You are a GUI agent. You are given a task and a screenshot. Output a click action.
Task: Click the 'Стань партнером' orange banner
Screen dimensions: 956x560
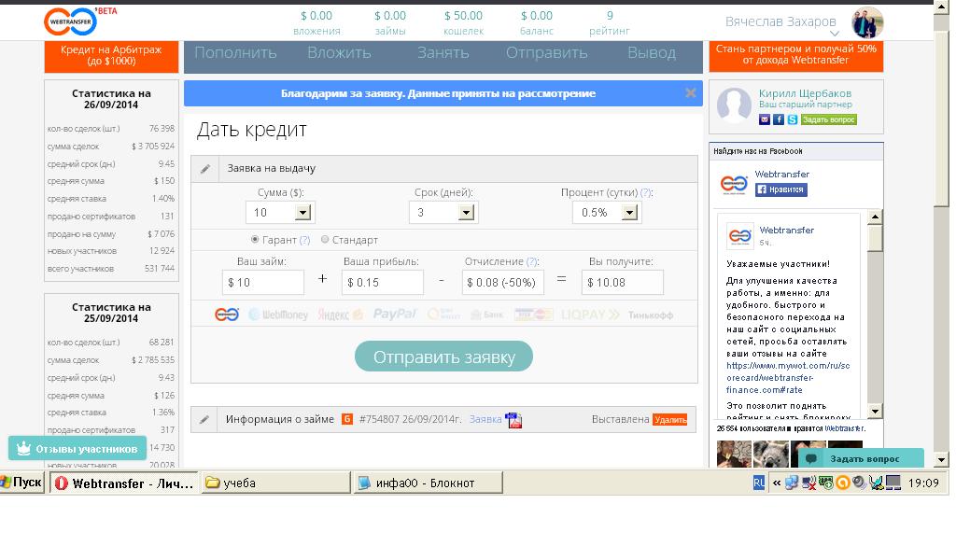coord(795,55)
